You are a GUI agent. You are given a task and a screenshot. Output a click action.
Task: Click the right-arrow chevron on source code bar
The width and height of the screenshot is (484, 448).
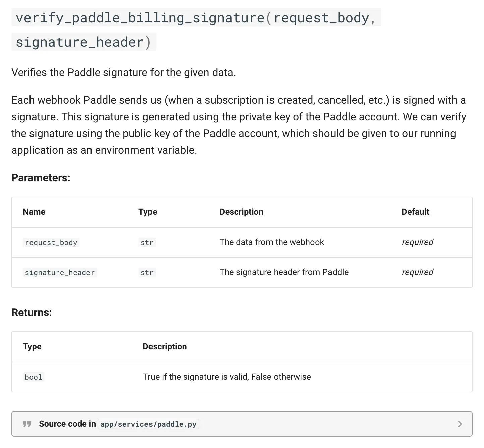coord(460,424)
